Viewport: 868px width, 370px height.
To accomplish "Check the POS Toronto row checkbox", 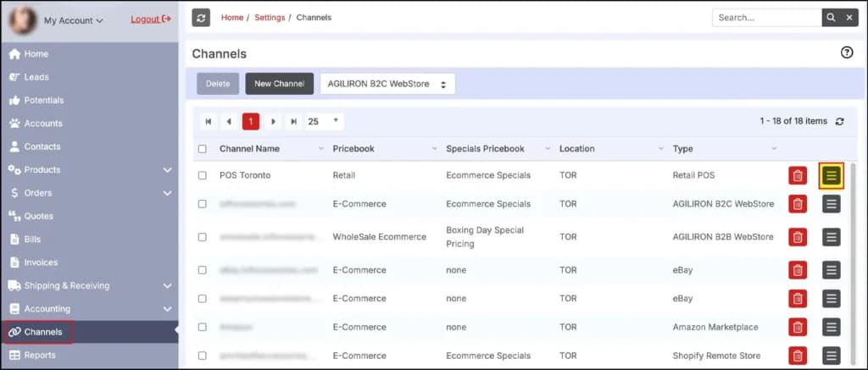I will (202, 175).
